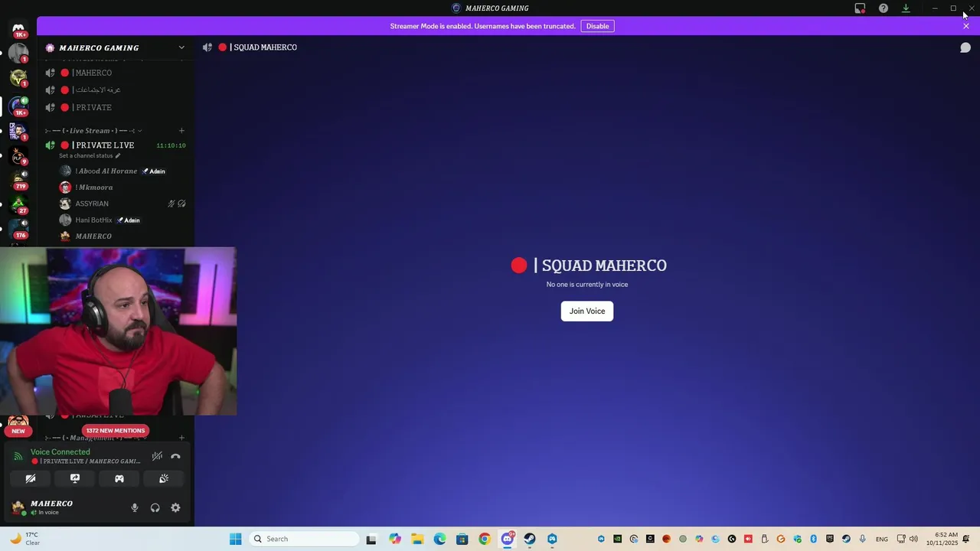Collapse the Management category

click(x=93, y=438)
